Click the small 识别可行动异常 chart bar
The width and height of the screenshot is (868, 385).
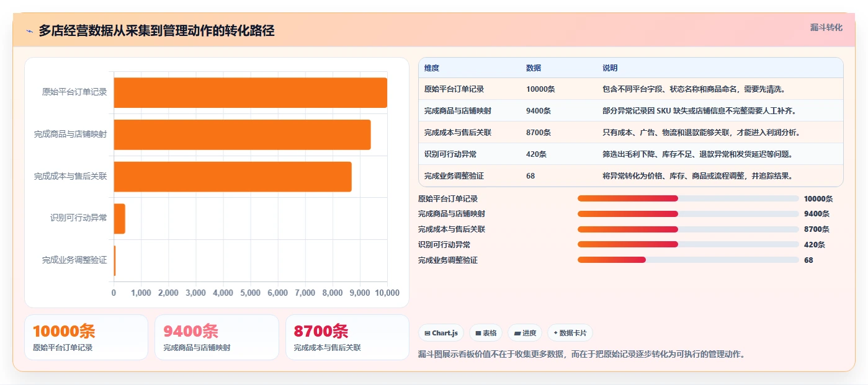point(119,219)
